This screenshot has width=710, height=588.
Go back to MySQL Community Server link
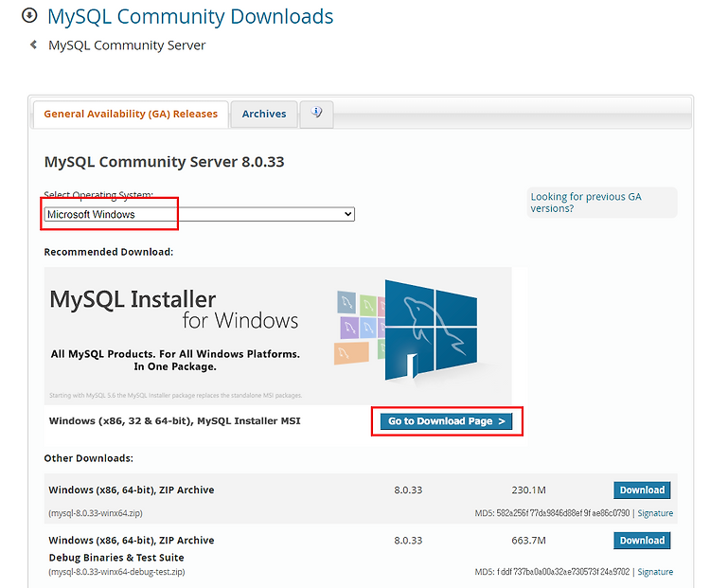tap(127, 45)
